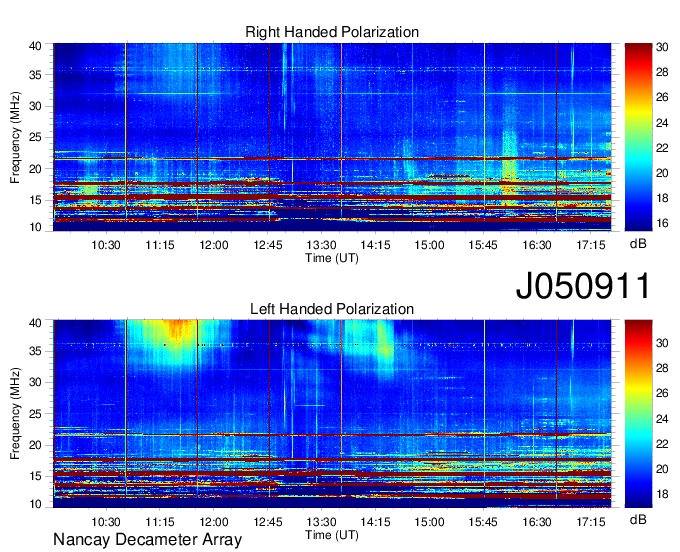Click the 40 MHz tick on Right Handed plot
This screenshot has height=552, width=680.
click(x=36, y=46)
